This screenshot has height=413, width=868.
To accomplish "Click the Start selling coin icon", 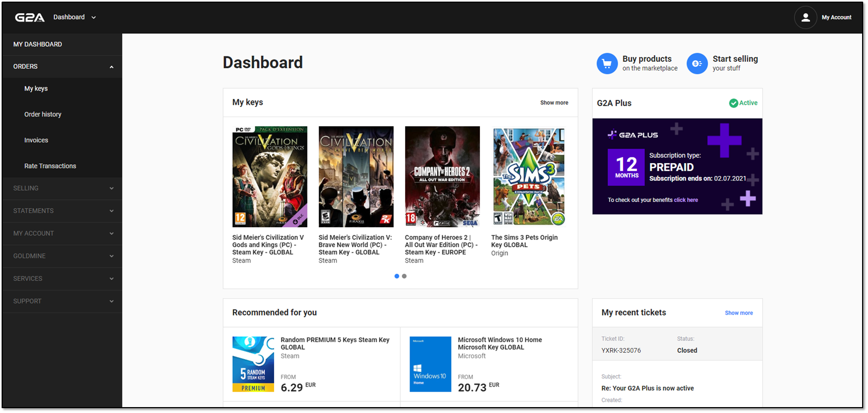I will (697, 63).
